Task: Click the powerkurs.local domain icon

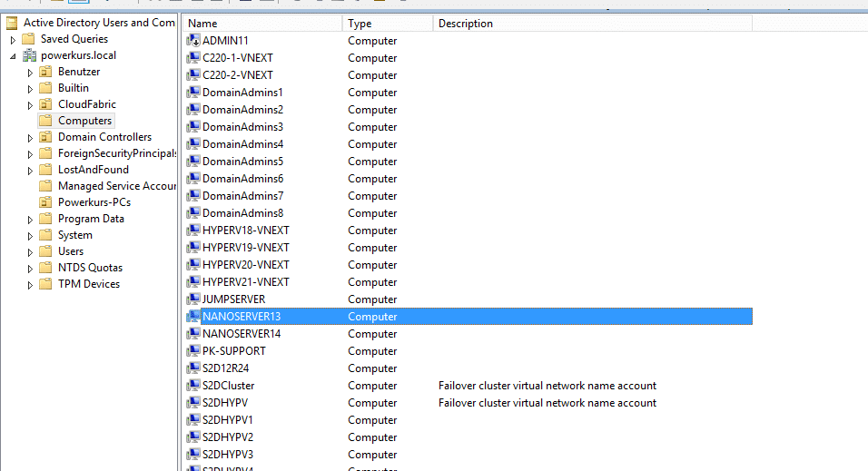Action: [x=29, y=55]
